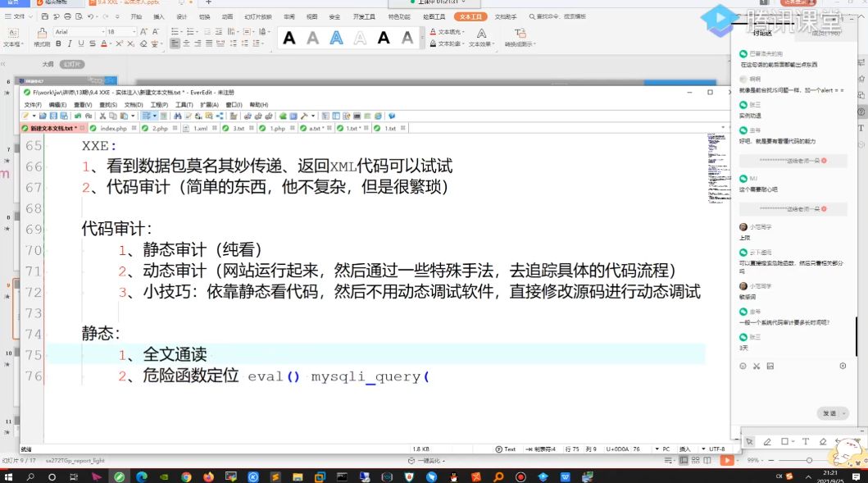Close the 1.php tab
The height and width of the screenshot is (483, 868).
pyautogui.click(x=293, y=128)
